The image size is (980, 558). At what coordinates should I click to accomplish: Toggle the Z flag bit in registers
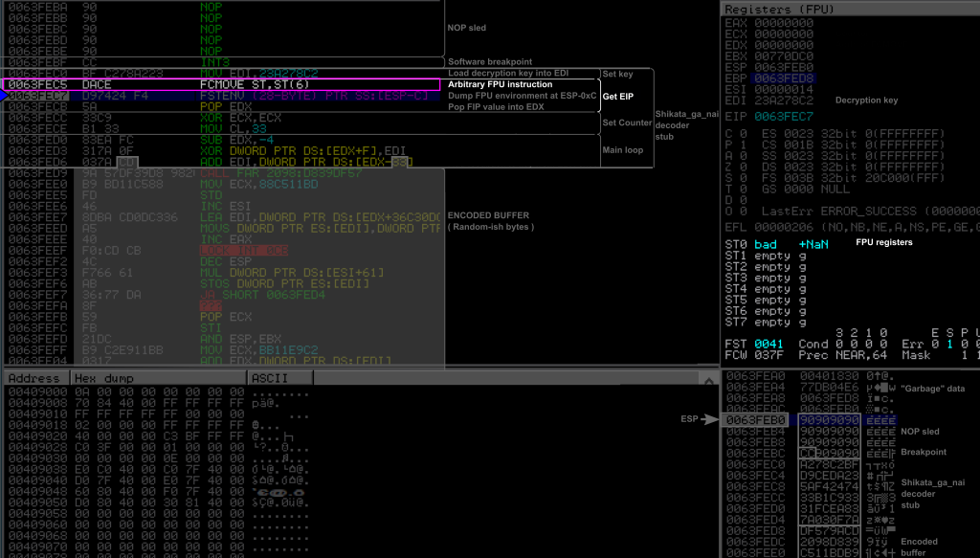tap(743, 167)
